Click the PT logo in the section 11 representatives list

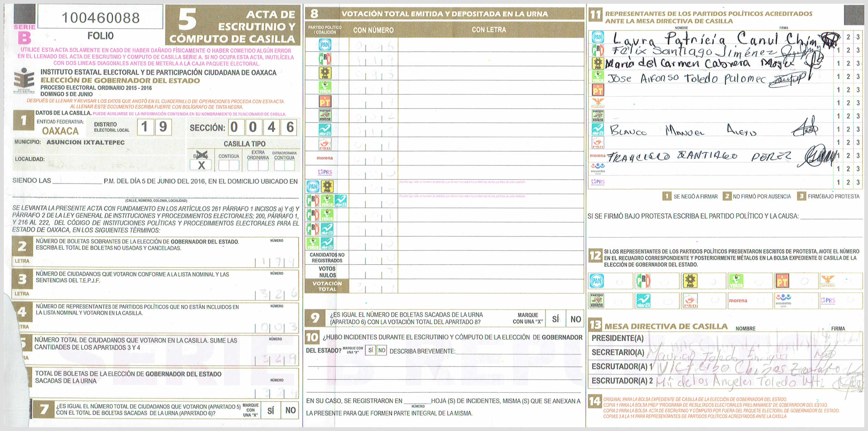(598, 90)
